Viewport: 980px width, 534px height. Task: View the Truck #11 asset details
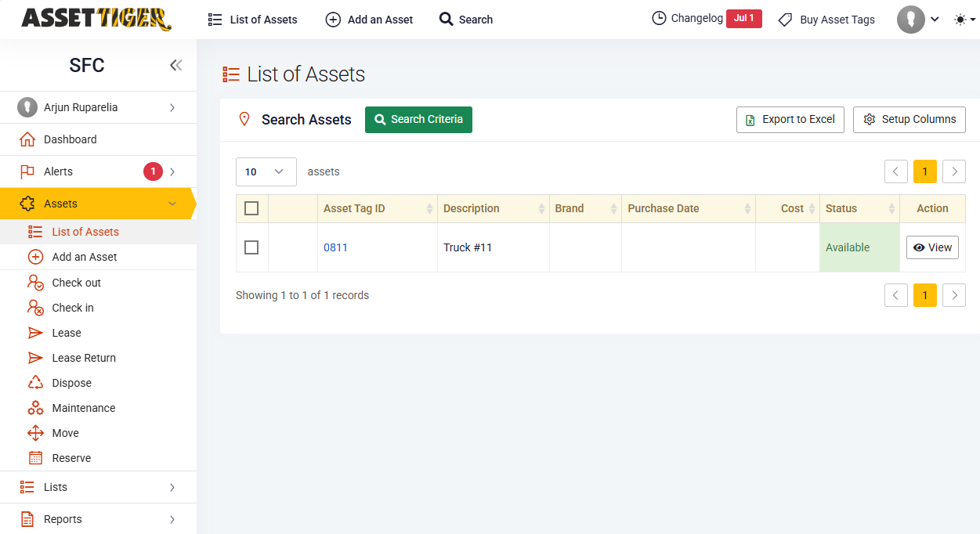tap(932, 247)
